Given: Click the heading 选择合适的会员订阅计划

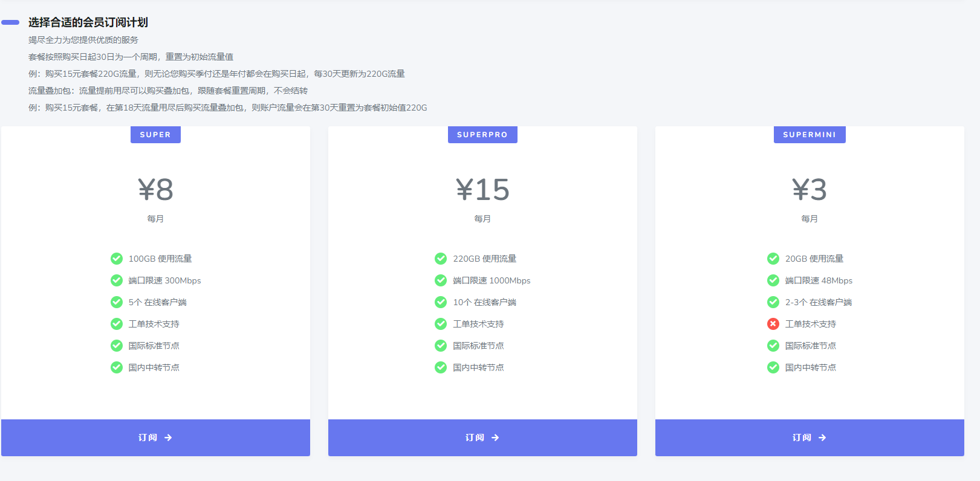Looking at the screenshot, I should click(88, 22).
